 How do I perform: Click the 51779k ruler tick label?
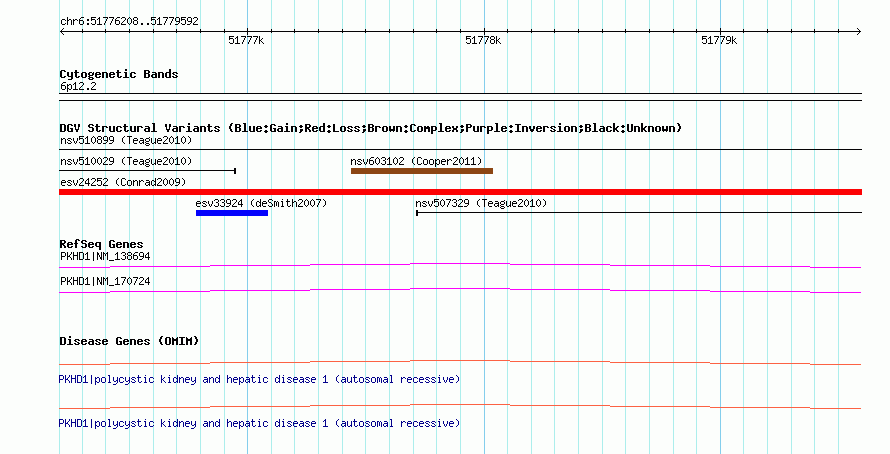click(719, 40)
